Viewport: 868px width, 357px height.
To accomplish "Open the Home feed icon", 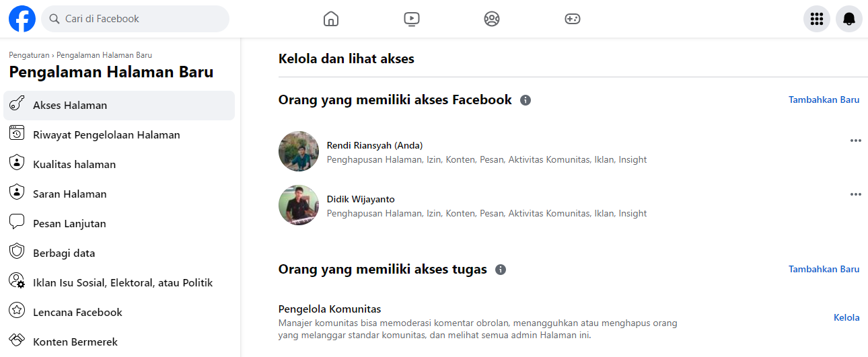I will pyautogui.click(x=331, y=19).
